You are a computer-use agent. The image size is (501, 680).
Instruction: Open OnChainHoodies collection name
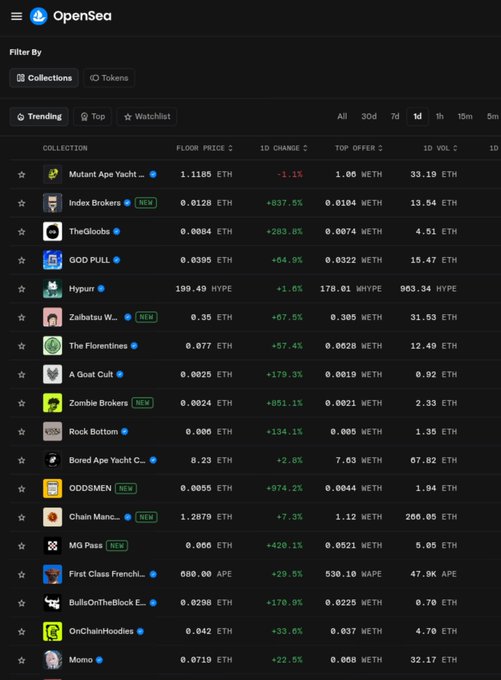pos(101,631)
